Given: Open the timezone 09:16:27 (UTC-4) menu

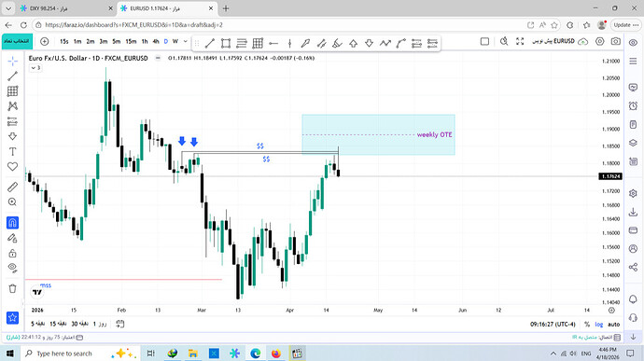Looking at the screenshot, I should coord(553,325).
